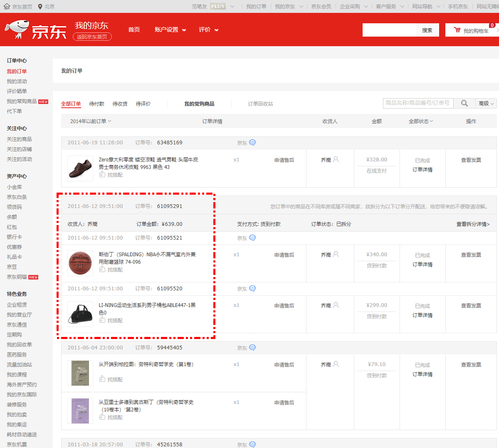Open 查看拆分详情 link for split order
Image resolution: width=499 pixels, height=448 pixels.
473,224
